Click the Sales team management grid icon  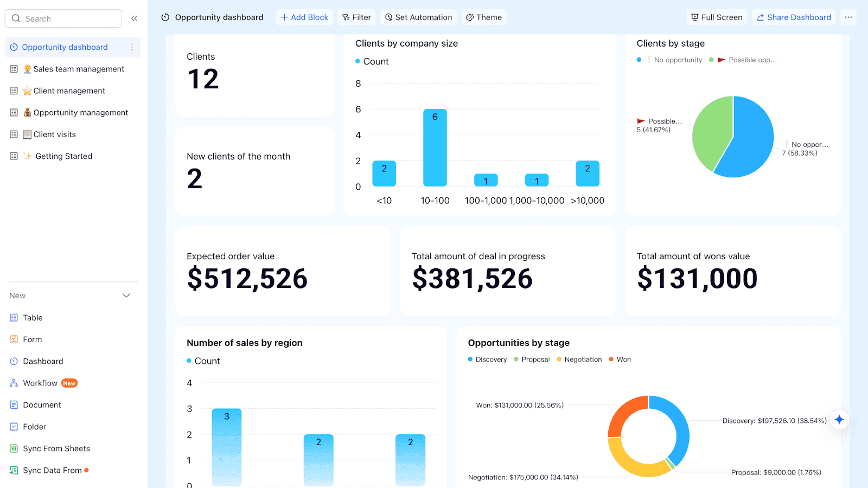(14, 69)
